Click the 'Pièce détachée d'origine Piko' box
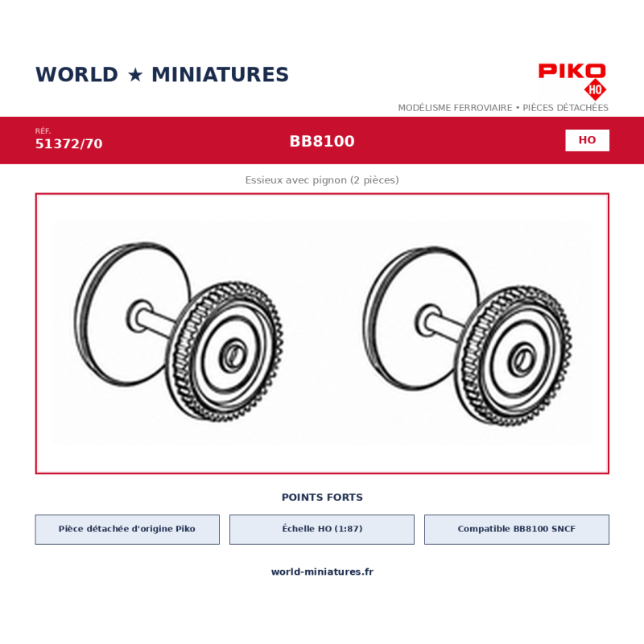Screen dimensions: 644x644 127,530
